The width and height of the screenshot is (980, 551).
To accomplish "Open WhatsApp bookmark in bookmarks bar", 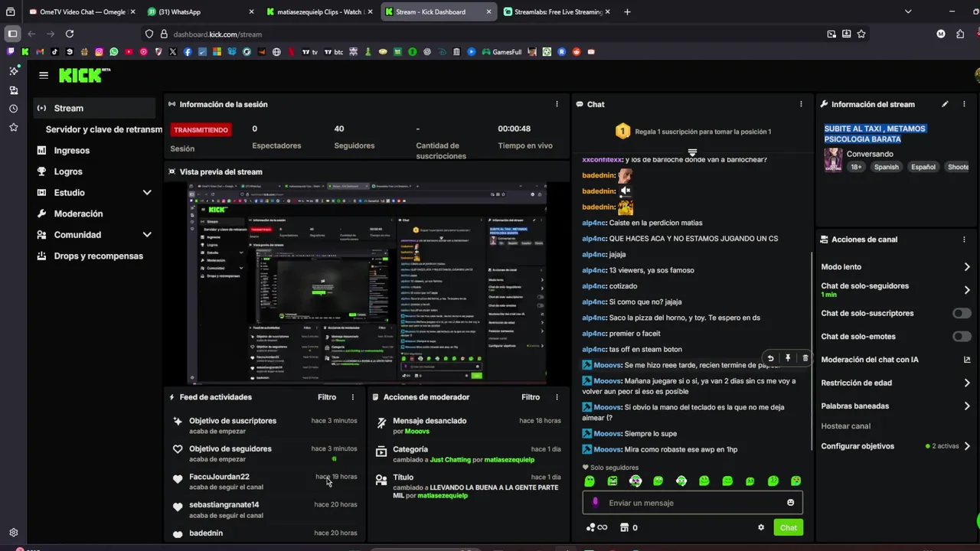I will pos(114,52).
